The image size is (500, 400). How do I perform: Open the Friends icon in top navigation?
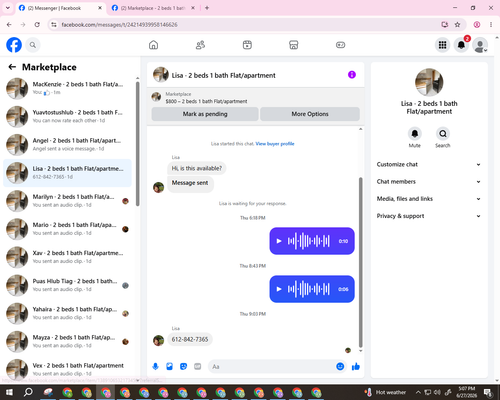point(200,45)
